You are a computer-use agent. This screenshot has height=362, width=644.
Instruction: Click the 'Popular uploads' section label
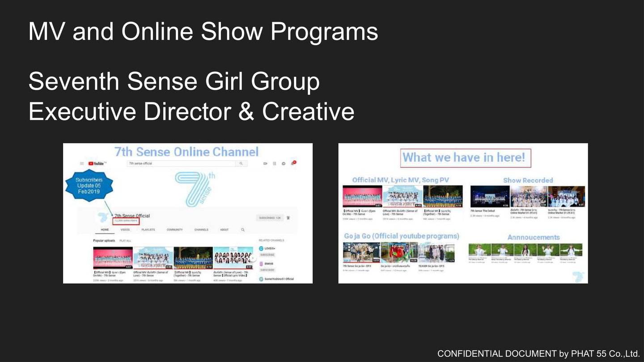click(x=104, y=240)
